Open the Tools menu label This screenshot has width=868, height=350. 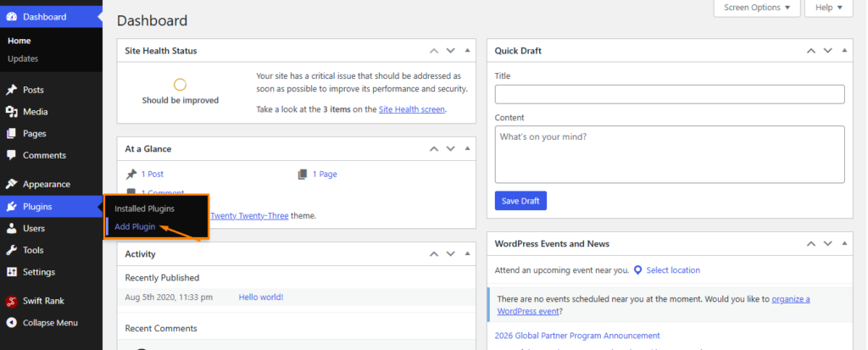click(33, 250)
